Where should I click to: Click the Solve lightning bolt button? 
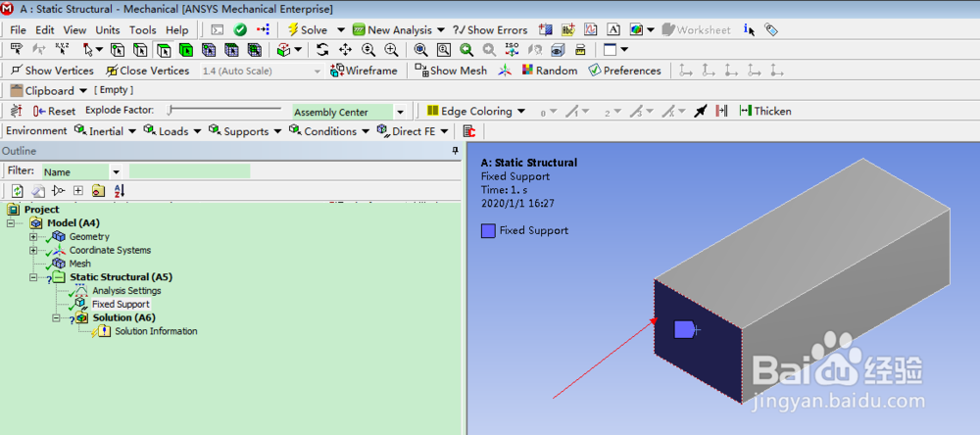pyautogui.click(x=307, y=30)
